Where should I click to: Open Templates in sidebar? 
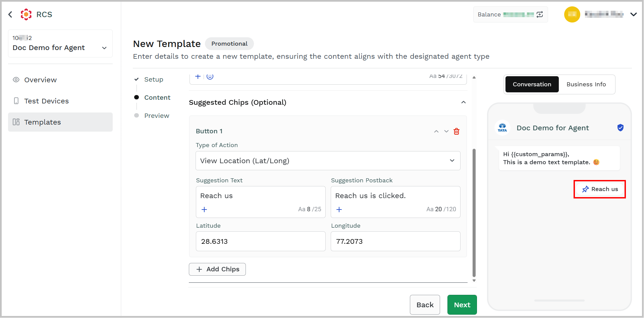(60, 122)
